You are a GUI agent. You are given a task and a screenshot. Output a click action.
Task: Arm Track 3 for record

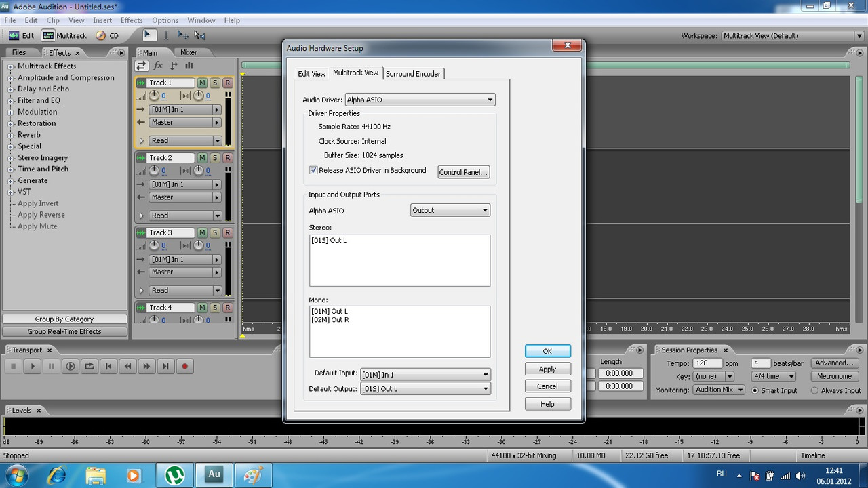[228, 232]
